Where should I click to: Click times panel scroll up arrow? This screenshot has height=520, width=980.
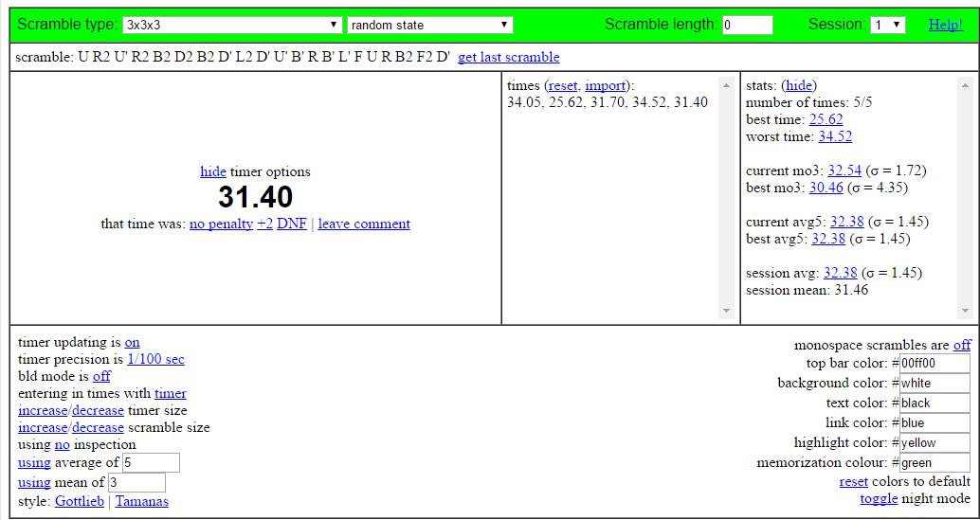(x=726, y=85)
